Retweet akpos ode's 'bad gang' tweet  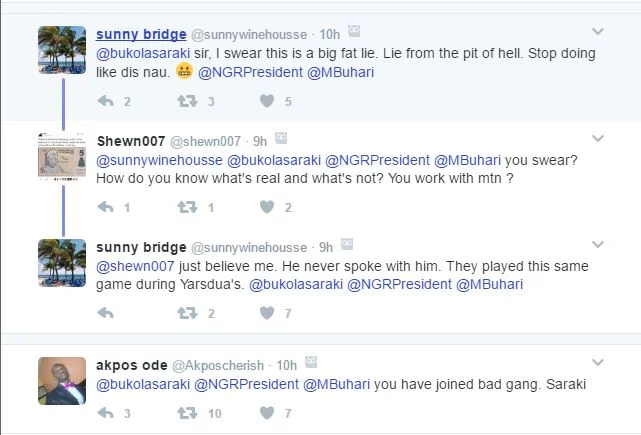click(186, 412)
